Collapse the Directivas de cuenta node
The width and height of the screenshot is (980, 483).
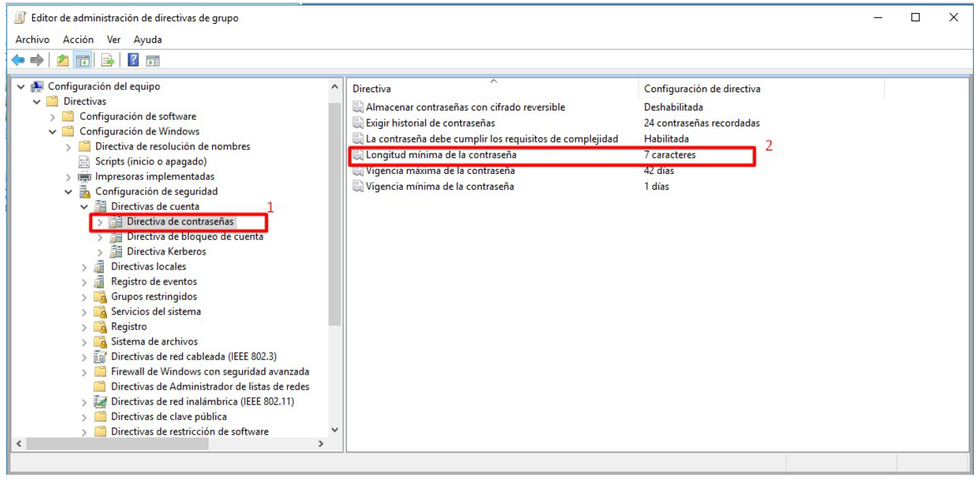coord(84,207)
